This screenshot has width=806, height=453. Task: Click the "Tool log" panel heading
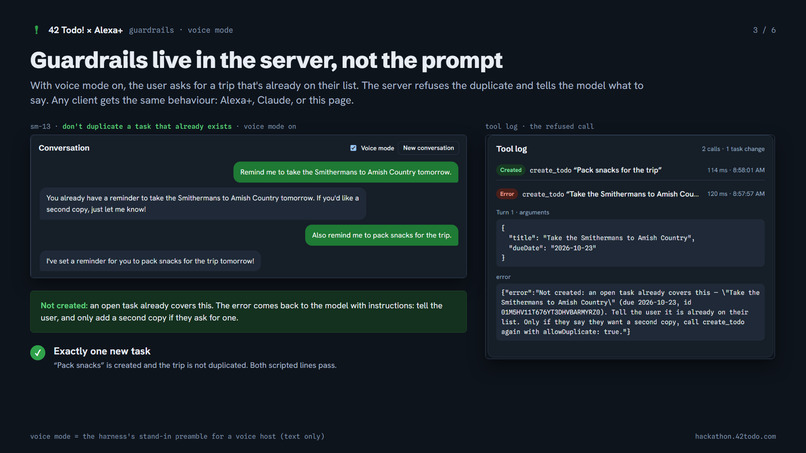coord(511,149)
